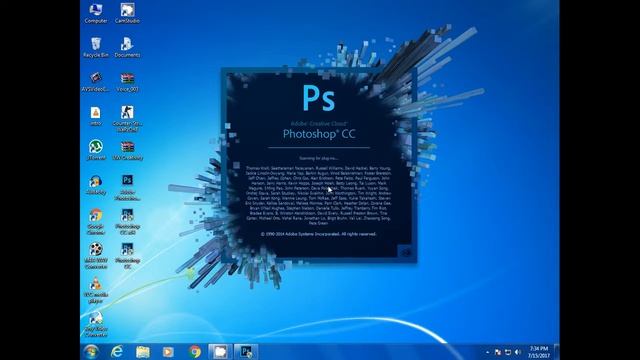Click the Show desktop strip in the taskbar
640x360 pixels.
(556, 352)
